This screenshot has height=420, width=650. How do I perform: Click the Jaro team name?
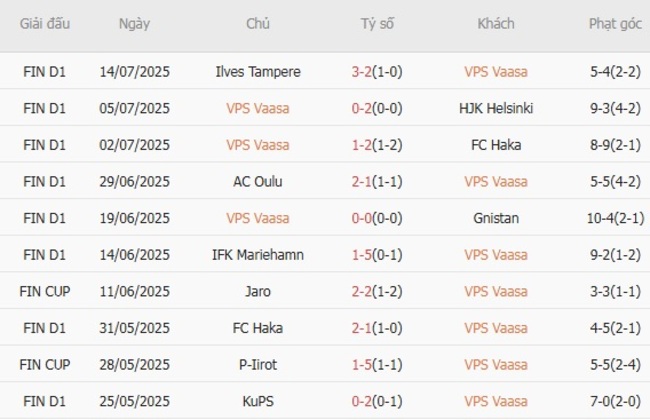tap(257, 291)
